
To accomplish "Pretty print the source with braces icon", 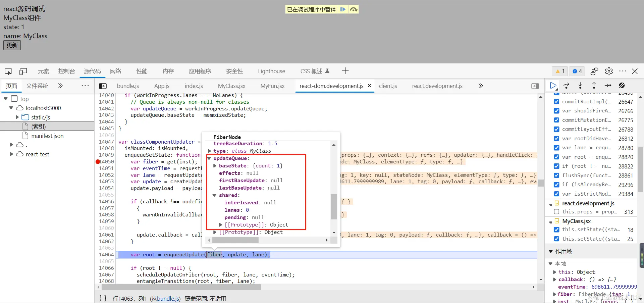I will click(x=103, y=298).
